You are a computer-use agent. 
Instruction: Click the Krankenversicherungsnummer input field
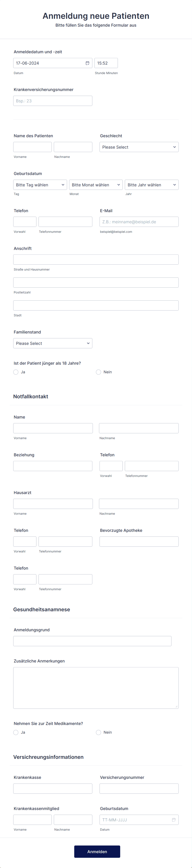[53, 101]
